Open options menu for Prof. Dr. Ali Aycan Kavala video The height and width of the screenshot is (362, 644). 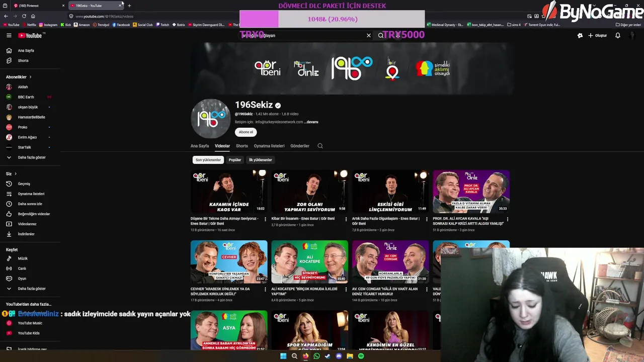click(507, 219)
